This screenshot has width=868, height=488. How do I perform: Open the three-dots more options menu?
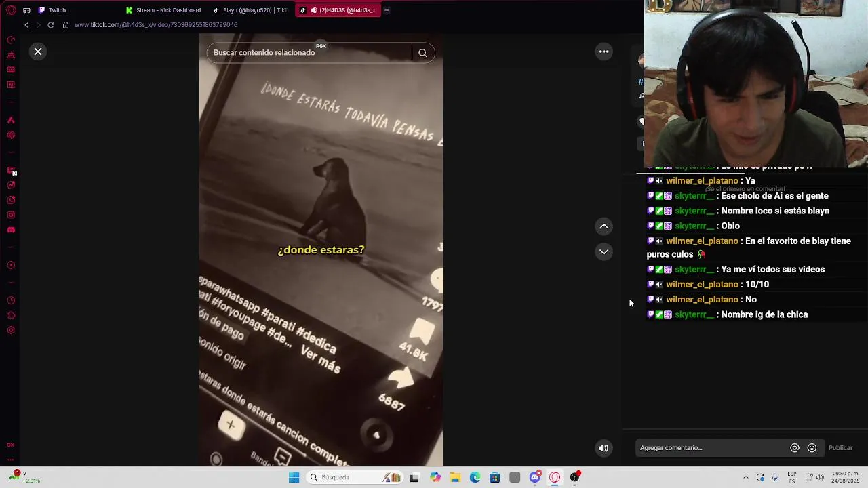coord(604,52)
